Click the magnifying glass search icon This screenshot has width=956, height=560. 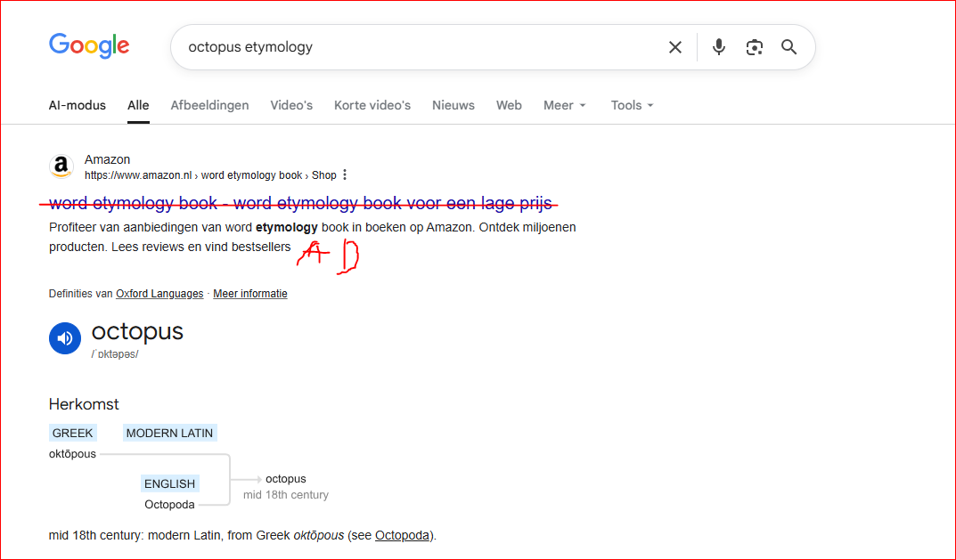(x=788, y=47)
